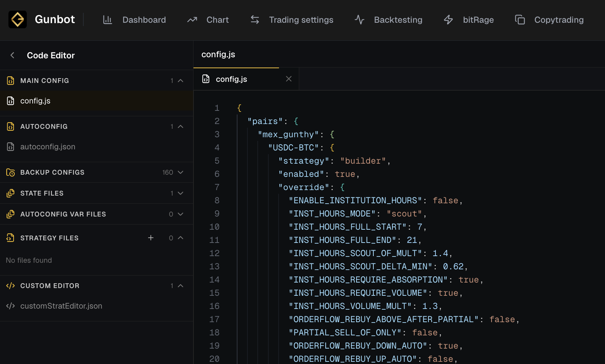The width and height of the screenshot is (605, 364).
Task: Click the Backtesting pulse icon
Action: point(360,20)
